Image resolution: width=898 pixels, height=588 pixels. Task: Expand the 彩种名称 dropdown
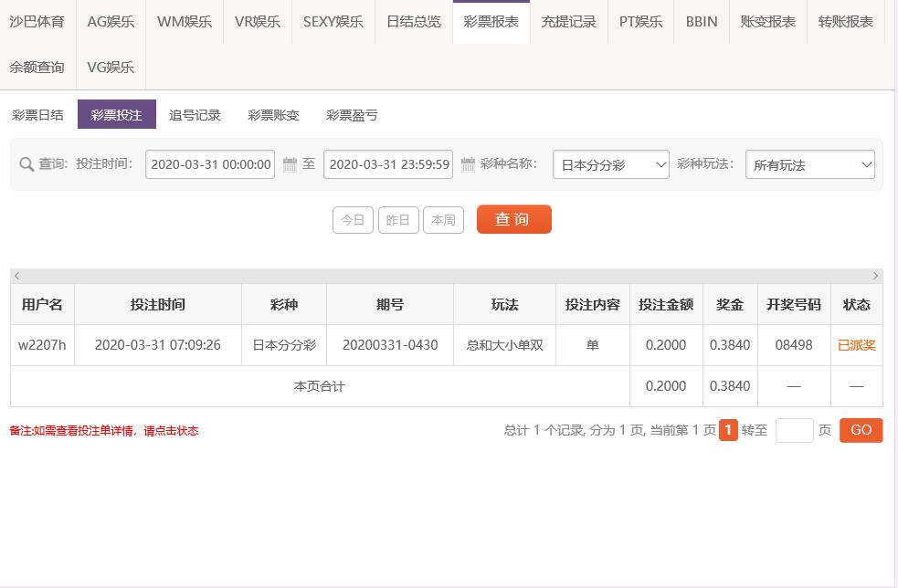click(x=610, y=164)
